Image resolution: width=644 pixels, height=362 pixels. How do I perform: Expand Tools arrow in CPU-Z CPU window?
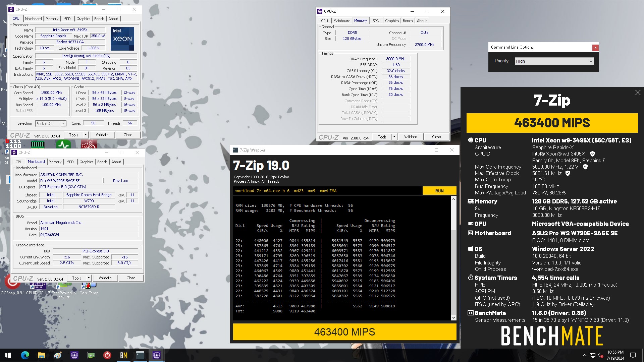click(86, 135)
